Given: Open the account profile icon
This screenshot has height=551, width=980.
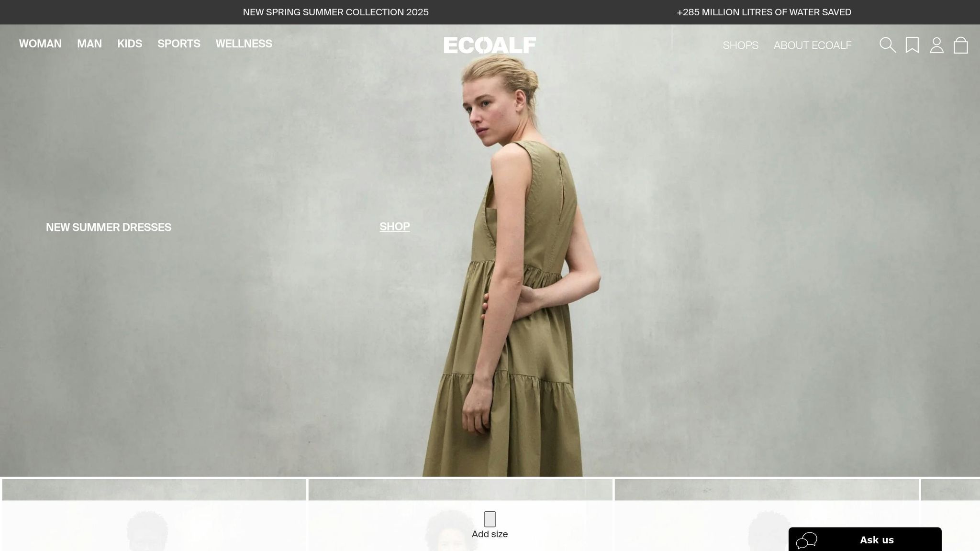Looking at the screenshot, I should (x=936, y=45).
